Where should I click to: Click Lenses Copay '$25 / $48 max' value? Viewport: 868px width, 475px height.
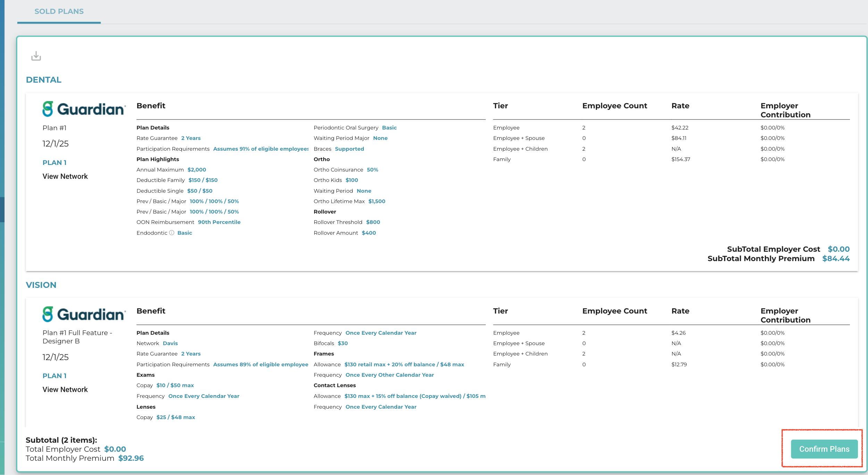pyautogui.click(x=176, y=417)
